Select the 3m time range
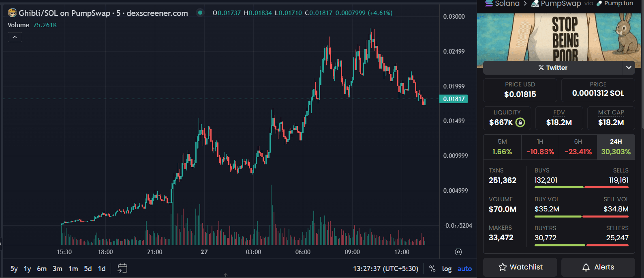 click(x=58, y=269)
